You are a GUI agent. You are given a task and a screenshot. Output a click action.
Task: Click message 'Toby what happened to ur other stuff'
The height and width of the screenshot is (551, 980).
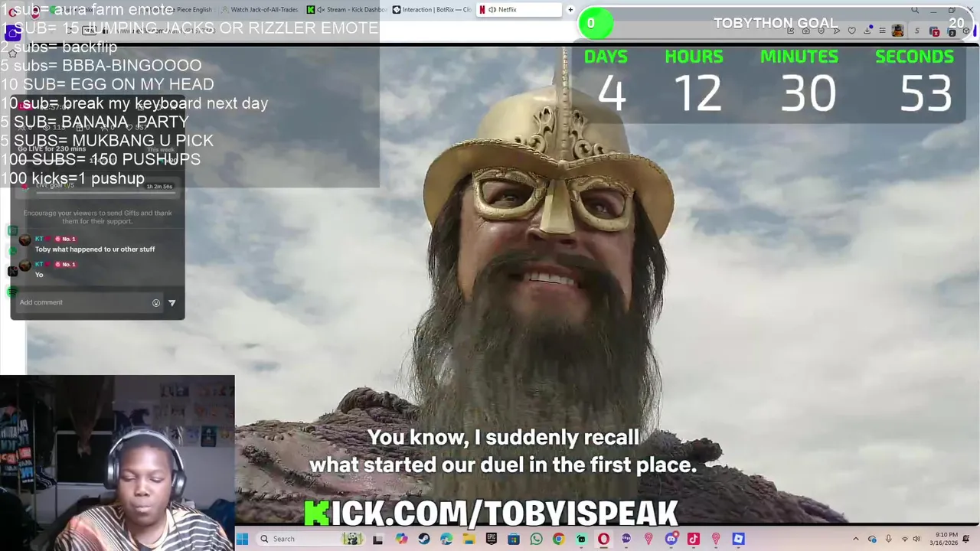tap(95, 249)
